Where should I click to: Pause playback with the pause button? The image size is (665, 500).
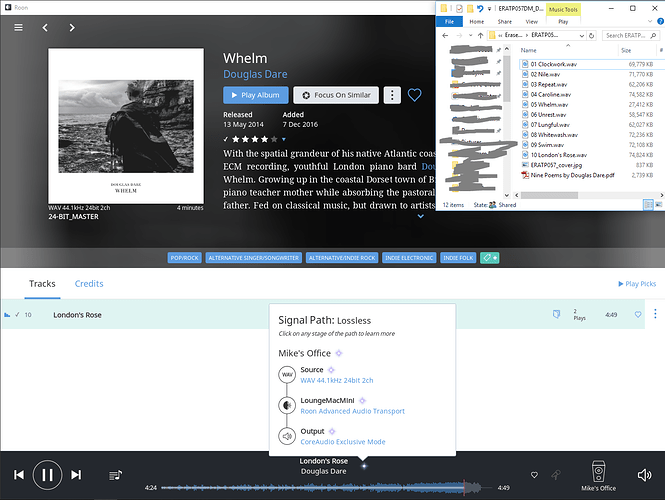click(x=47, y=475)
